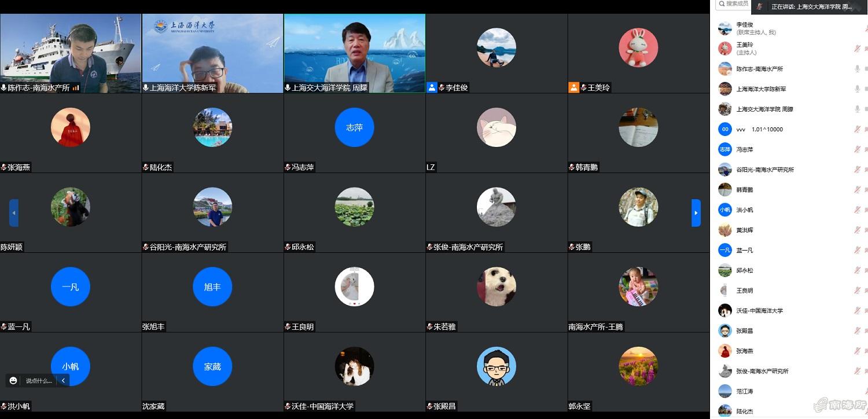Click the 搜索成员 member search box
868x419 pixels.
click(x=734, y=4)
